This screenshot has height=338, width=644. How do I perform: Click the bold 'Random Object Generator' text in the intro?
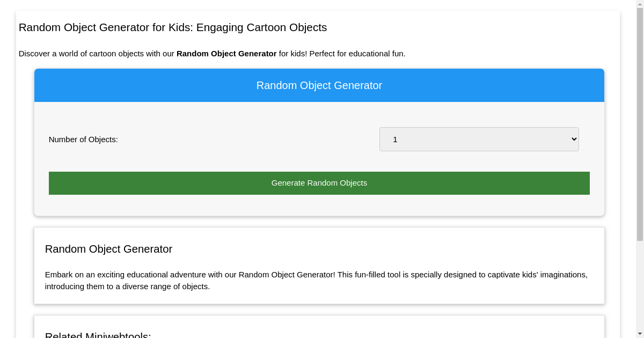(226, 54)
